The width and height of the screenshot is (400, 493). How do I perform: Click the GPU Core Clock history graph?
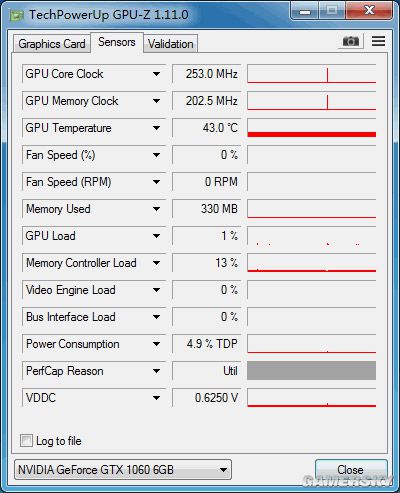(311, 74)
